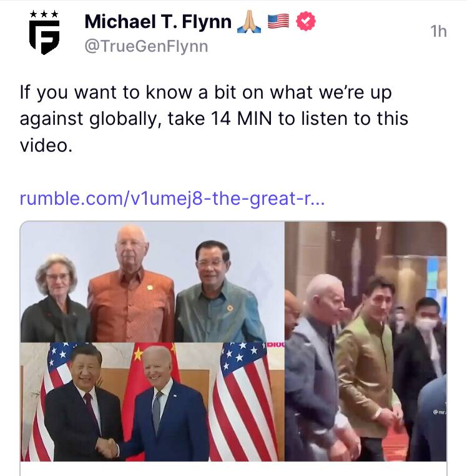Visit the @TrueGenFlynn handle

coord(146,46)
